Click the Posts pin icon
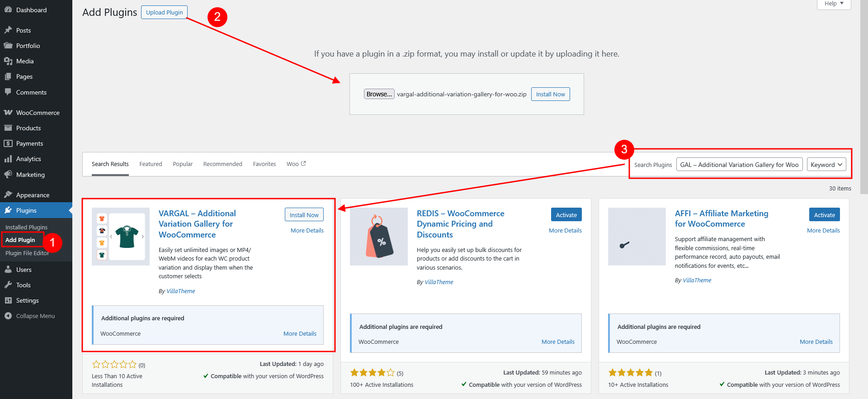 [8, 30]
